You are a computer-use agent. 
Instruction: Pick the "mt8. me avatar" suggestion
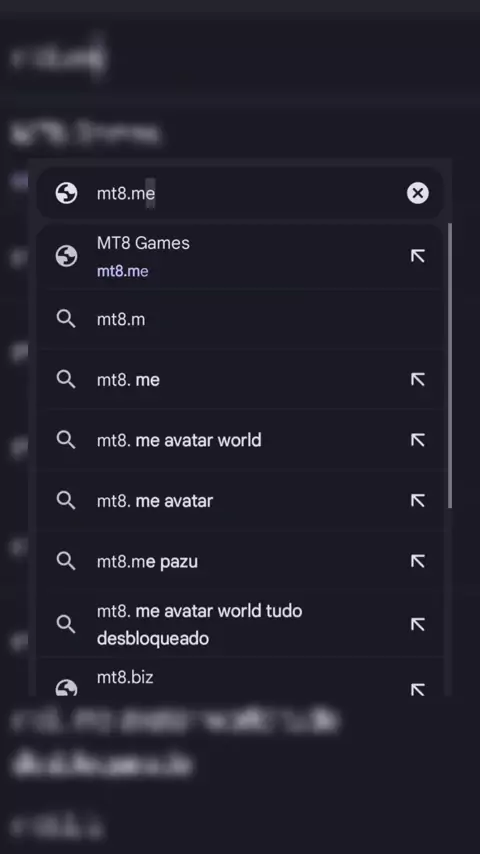(240, 500)
